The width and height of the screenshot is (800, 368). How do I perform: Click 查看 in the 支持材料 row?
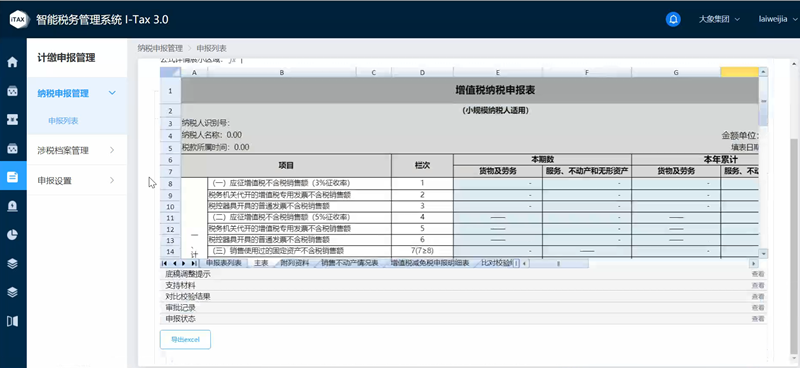click(x=758, y=285)
